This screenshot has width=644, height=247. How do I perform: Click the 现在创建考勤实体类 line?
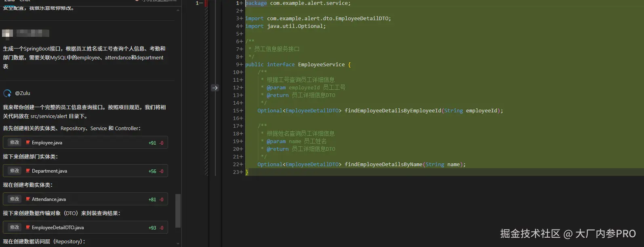pyautogui.click(x=28, y=185)
